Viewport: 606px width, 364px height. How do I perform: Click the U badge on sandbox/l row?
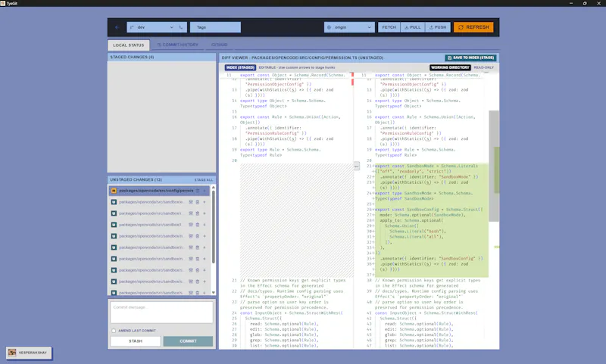coord(114,225)
